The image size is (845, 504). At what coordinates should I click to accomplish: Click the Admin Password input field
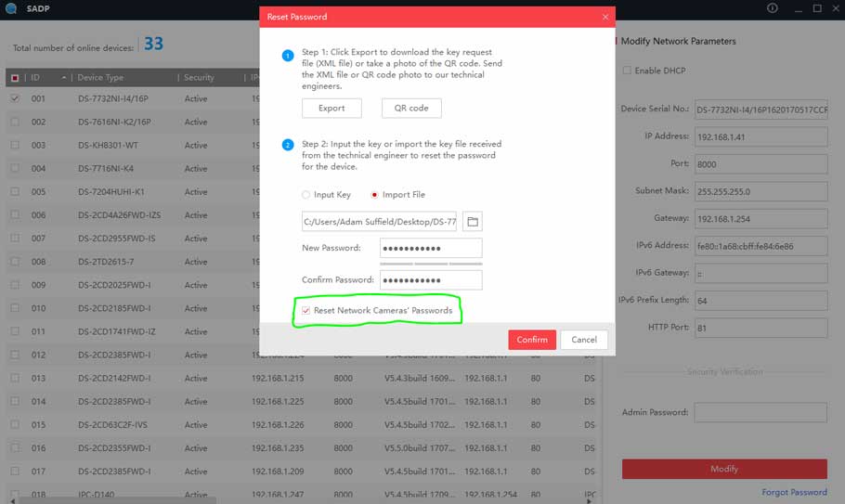click(x=760, y=412)
